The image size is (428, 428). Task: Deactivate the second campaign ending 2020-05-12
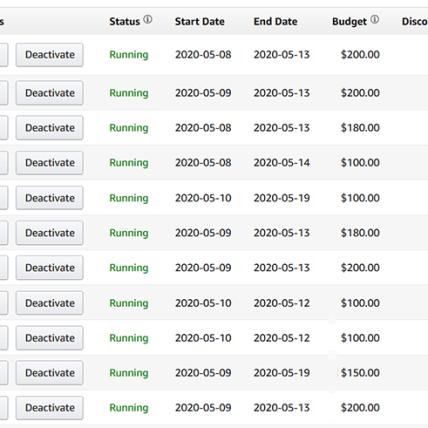click(x=50, y=338)
